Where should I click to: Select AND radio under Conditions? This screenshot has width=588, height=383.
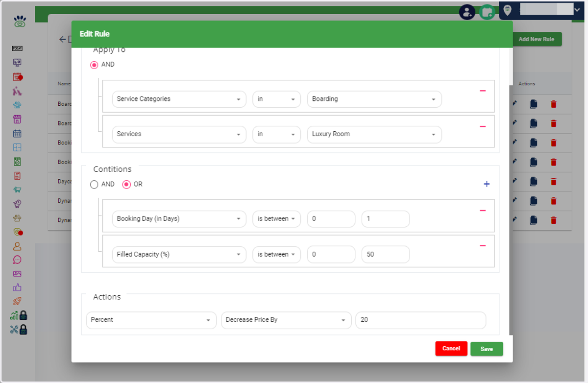[x=94, y=185]
